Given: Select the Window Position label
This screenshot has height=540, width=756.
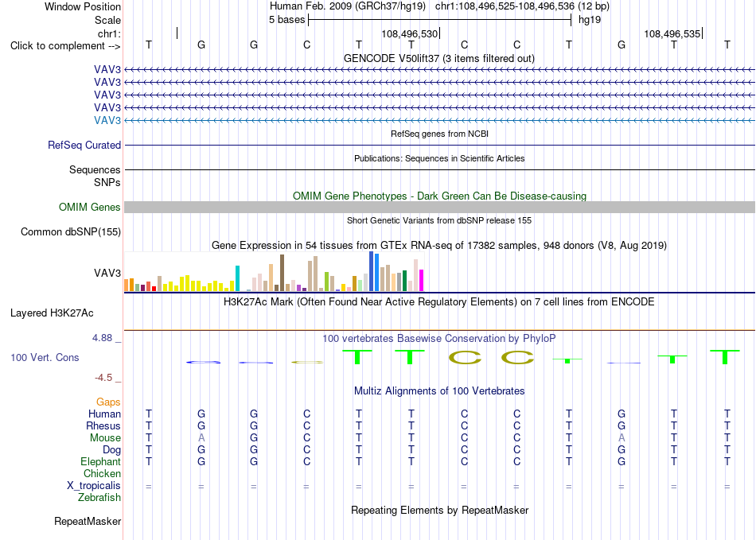Looking at the screenshot, I should click(x=83, y=6).
